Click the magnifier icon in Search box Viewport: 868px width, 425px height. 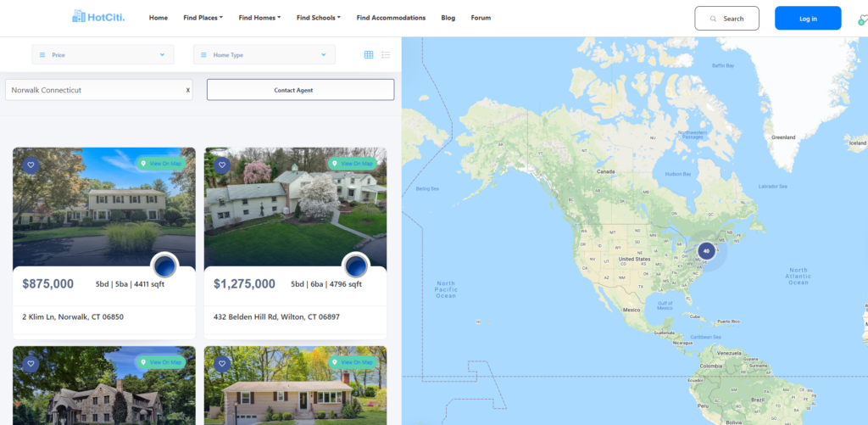(714, 19)
